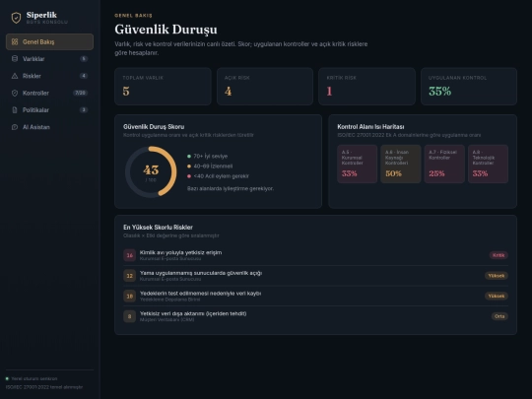Select the Genel Bakış grid icon
The image size is (532, 399).
[15, 41]
